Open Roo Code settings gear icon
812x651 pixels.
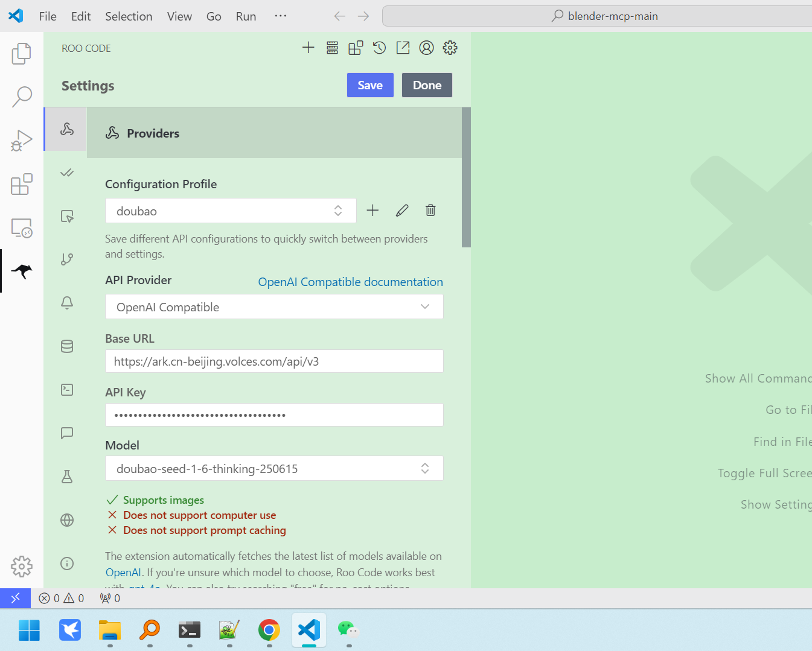(x=450, y=48)
